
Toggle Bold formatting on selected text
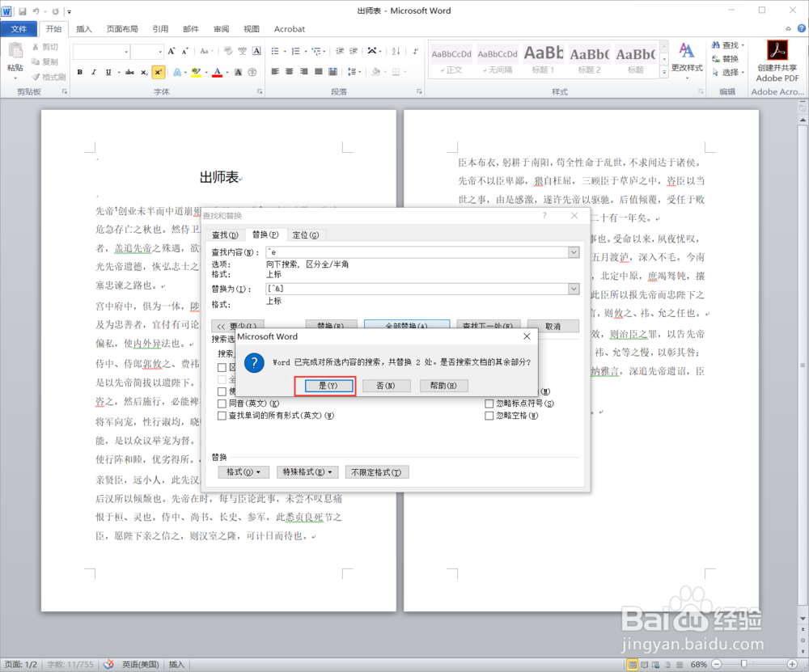coord(79,72)
